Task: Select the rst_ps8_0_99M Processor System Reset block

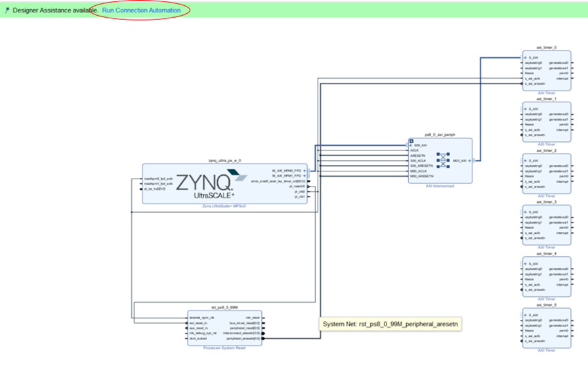Action: [x=224, y=328]
